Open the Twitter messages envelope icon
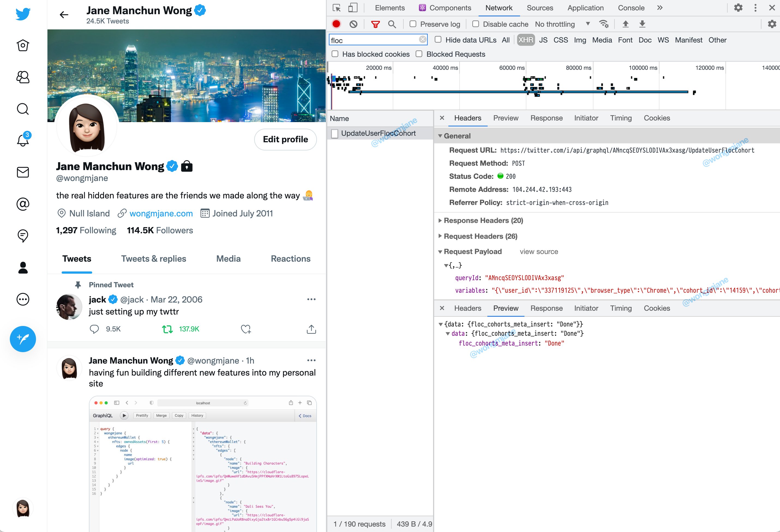780x532 pixels. click(23, 173)
